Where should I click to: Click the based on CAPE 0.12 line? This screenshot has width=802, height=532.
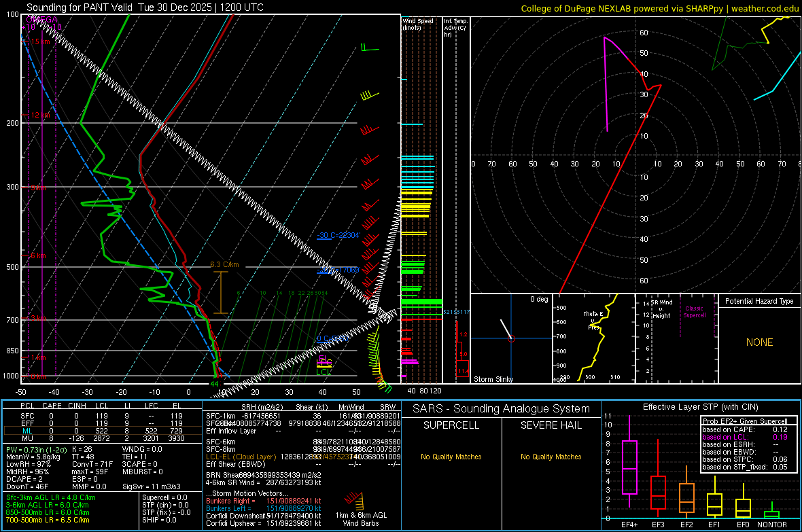click(x=745, y=429)
